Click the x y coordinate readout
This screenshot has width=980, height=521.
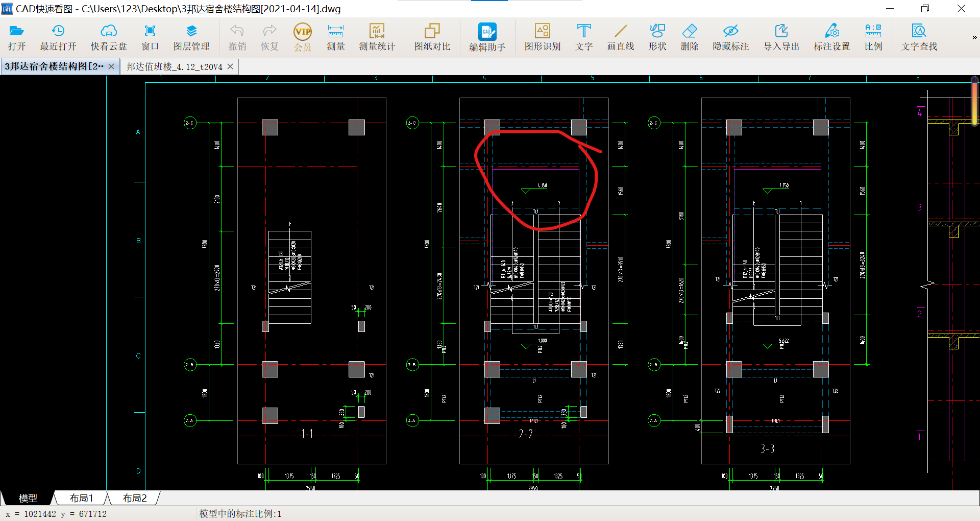tap(56, 514)
